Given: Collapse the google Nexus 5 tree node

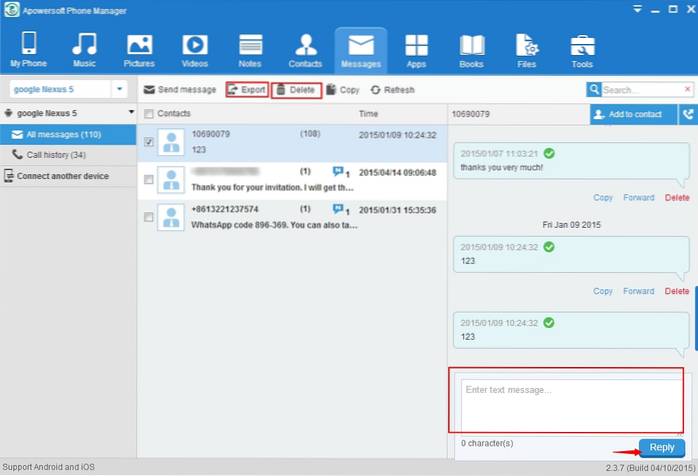Looking at the screenshot, I should [7, 114].
